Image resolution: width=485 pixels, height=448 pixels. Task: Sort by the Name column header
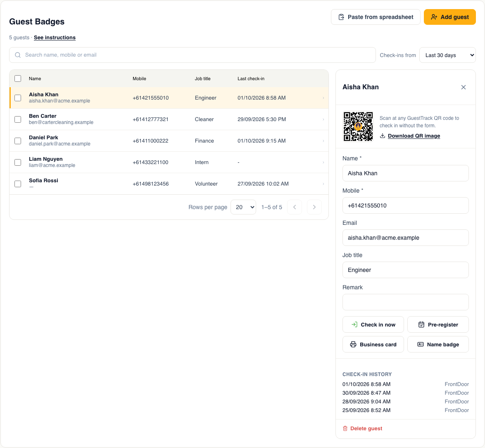tap(35, 79)
